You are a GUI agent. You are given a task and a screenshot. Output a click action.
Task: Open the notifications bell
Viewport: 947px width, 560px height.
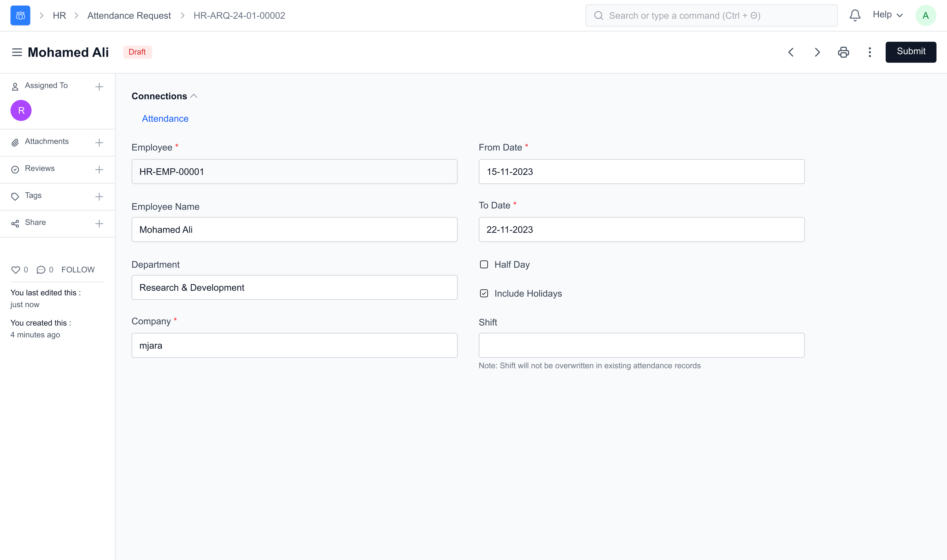coord(855,15)
